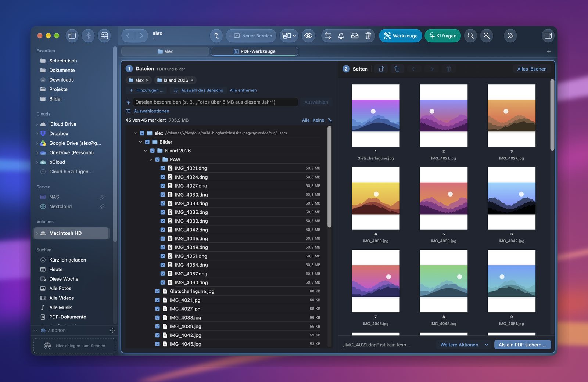Open the sync arrows toolbar icon
This screenshot has width=588, height=382.
click(328, 36)
